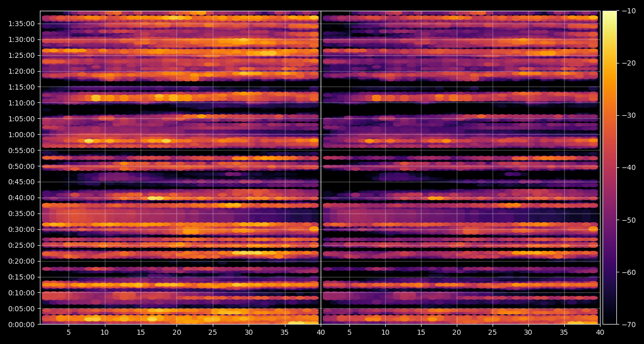Select the 0:50:00 y-axis tick label
The image size is (644, 344).
click(21, 166)
